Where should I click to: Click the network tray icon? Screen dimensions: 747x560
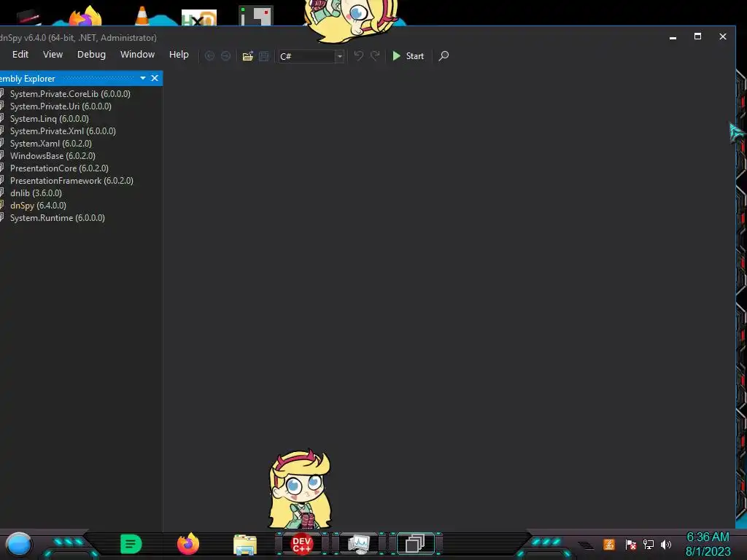click(x=649, y=544)
